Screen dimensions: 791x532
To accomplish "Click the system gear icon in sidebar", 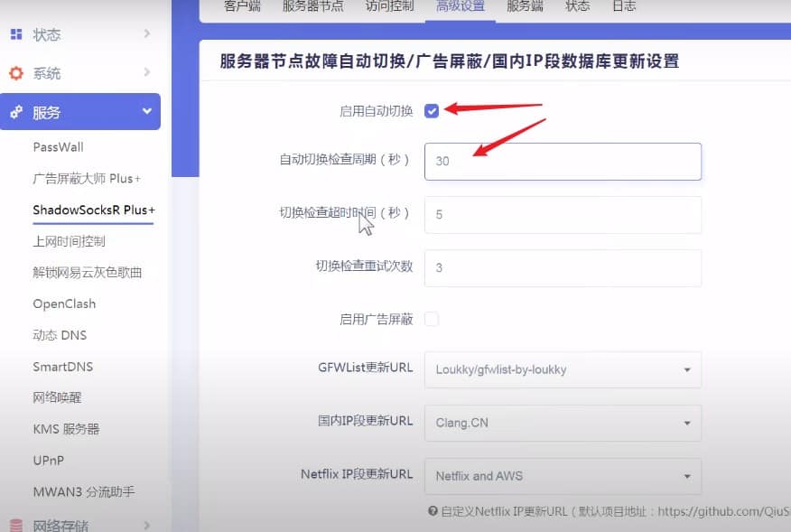I will (x=15, y=73).
